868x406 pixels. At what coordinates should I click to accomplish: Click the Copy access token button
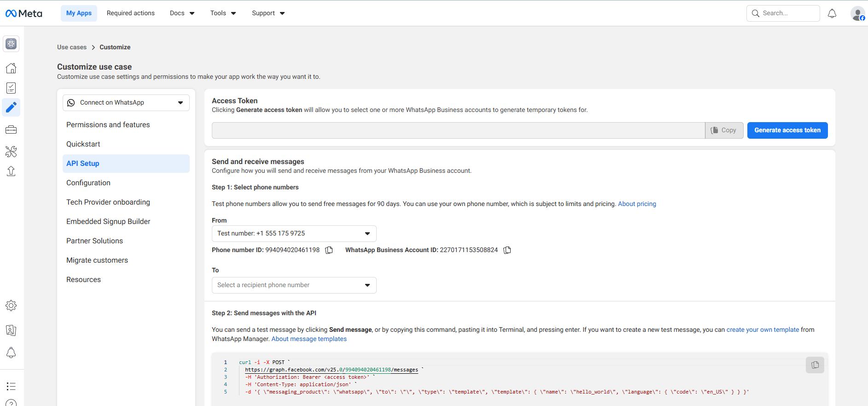(x=724, y=130)
